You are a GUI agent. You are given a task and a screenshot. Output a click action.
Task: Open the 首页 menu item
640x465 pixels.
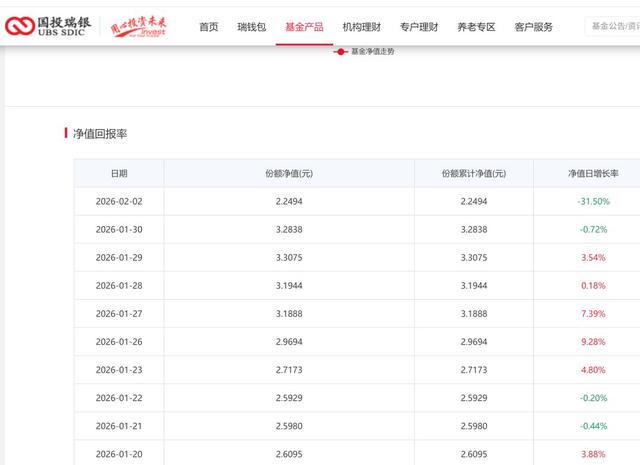point(208,27)
